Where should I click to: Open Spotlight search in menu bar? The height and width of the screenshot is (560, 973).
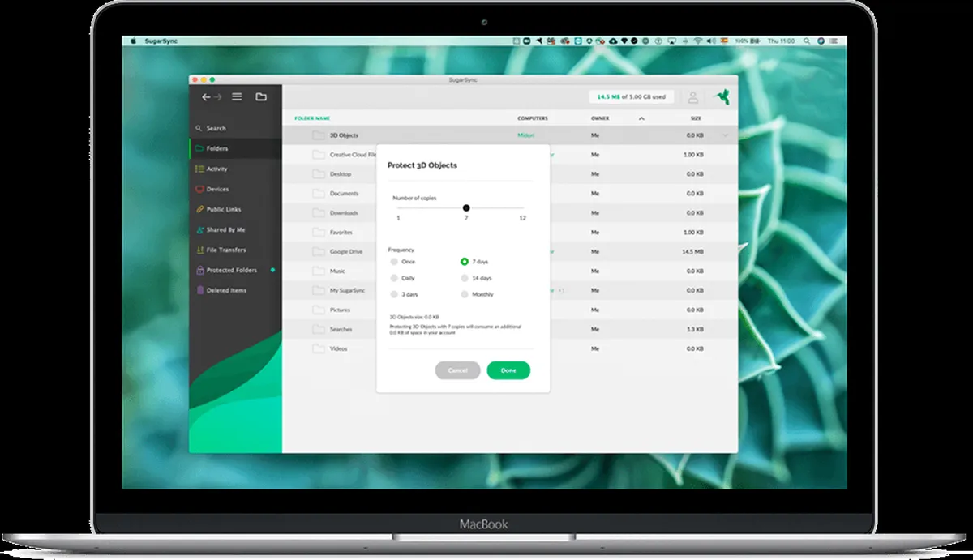coord(808,40)
